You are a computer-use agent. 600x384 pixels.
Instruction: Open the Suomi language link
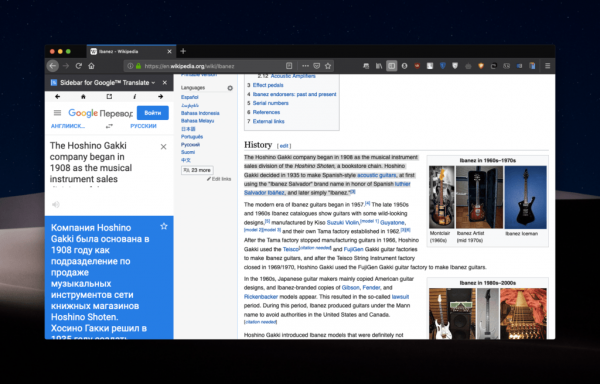188,152
